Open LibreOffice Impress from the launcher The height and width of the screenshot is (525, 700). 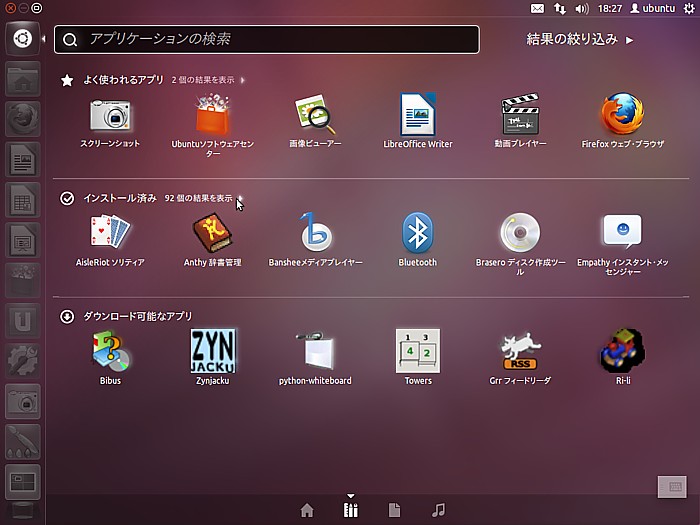click(23, 240)
